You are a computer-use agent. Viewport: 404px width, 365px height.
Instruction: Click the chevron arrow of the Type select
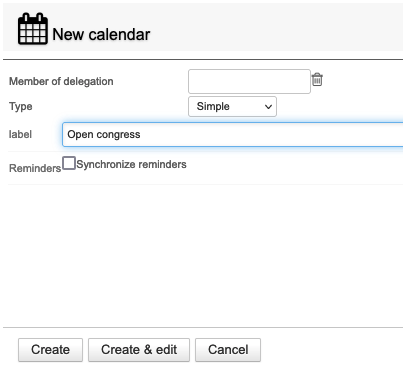[268, 107]
